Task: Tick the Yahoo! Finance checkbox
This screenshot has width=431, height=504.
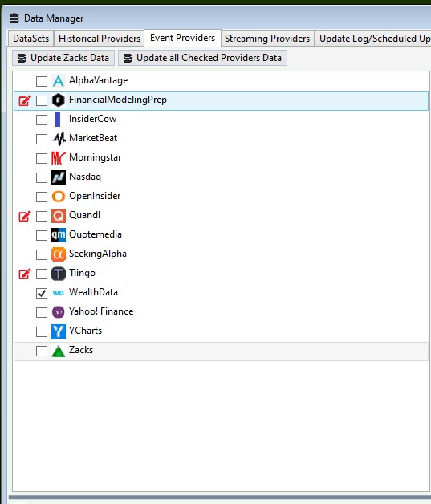Action: point(42,312)
